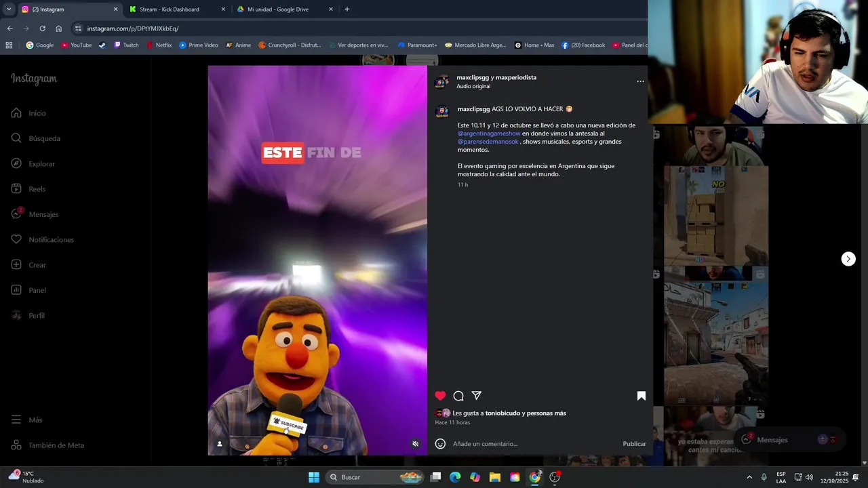Screen dimensions: 868x488
Task: Click the ESP LAA language indicator
Action: coord(781,477)
